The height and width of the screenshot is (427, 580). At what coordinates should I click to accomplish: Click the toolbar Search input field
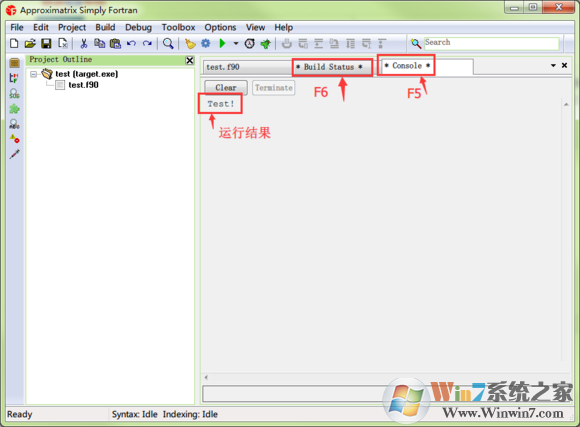491,43
